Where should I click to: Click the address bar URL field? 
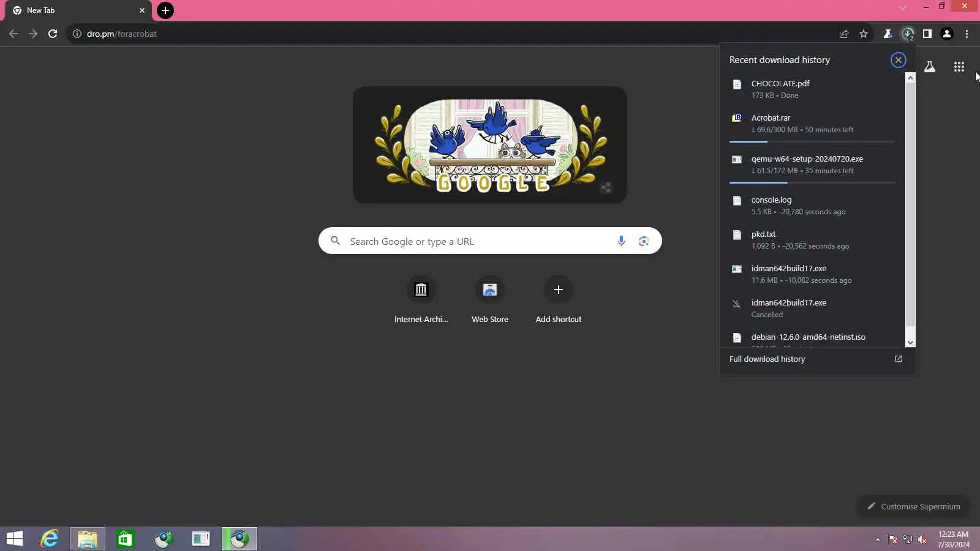[x=453, y=34]
